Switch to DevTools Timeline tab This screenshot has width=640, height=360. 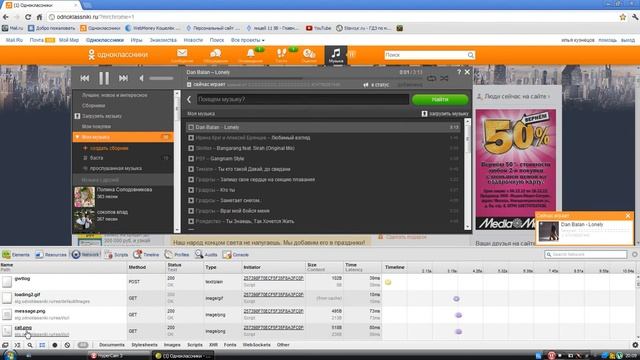click(146, 255)
